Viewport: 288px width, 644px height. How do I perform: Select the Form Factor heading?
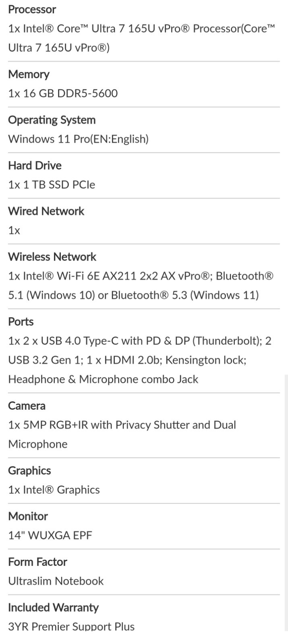[x=37, y=562]
